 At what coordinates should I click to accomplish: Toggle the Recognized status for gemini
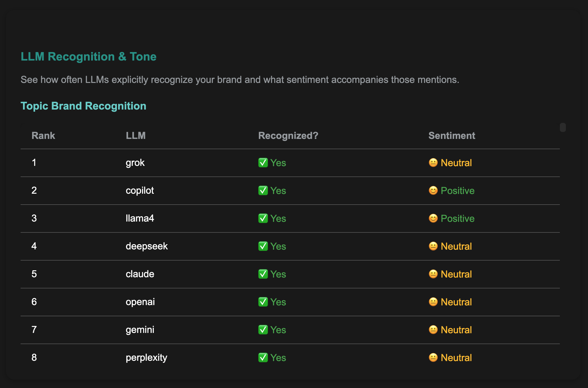point(272,330)
